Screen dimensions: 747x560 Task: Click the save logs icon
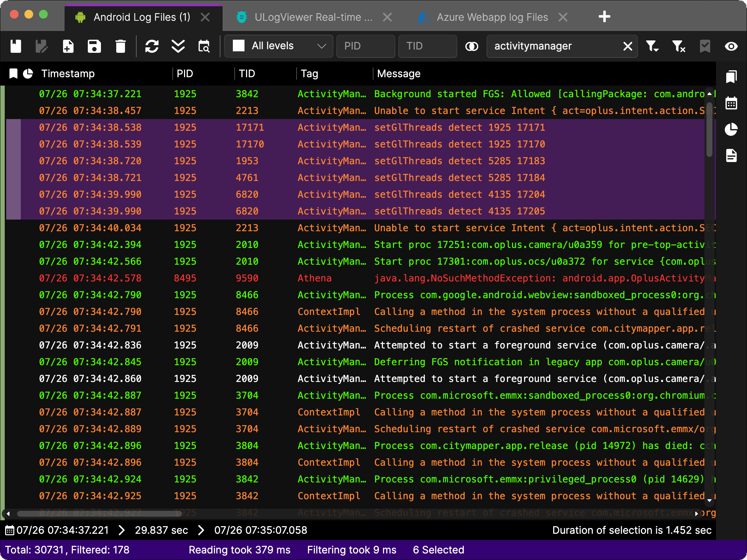94,46
